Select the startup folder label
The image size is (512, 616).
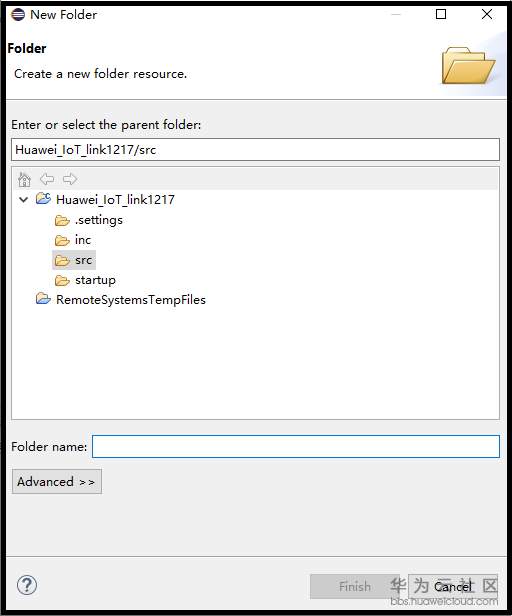tap(95, 280)
